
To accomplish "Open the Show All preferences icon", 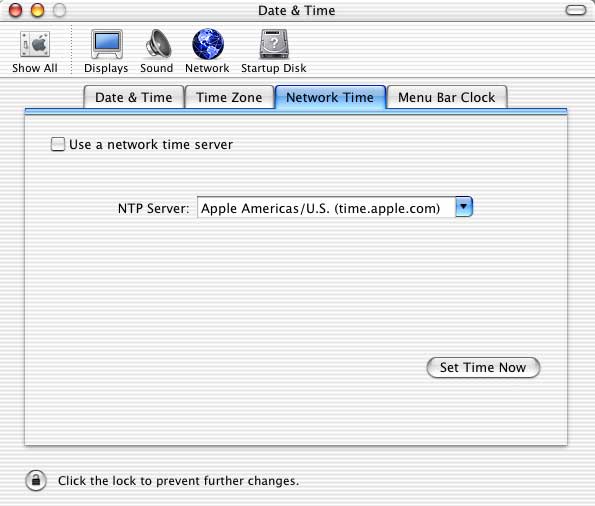I will coord(35,44).
